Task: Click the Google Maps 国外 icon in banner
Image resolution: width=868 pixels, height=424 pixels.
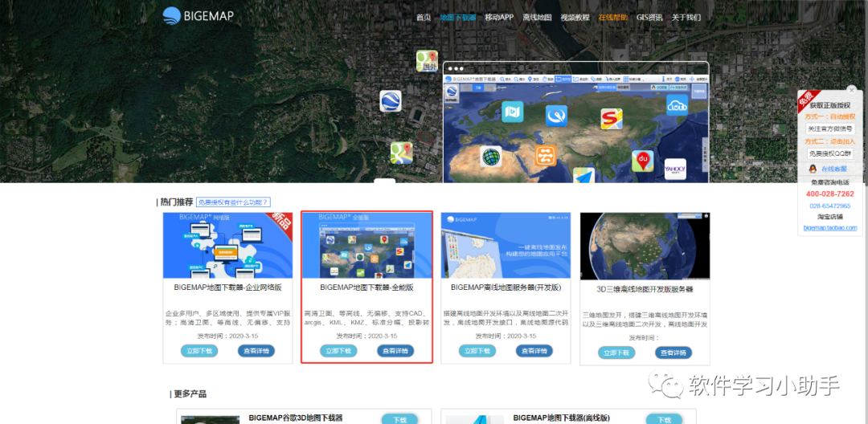Action: (x=427, y=61)
